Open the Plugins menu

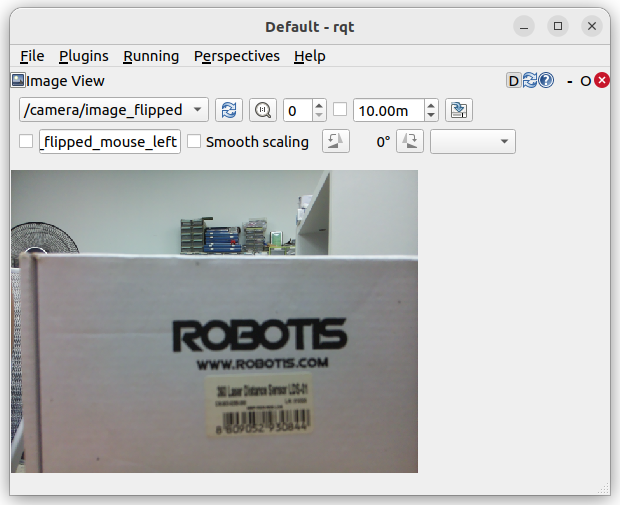83,56
